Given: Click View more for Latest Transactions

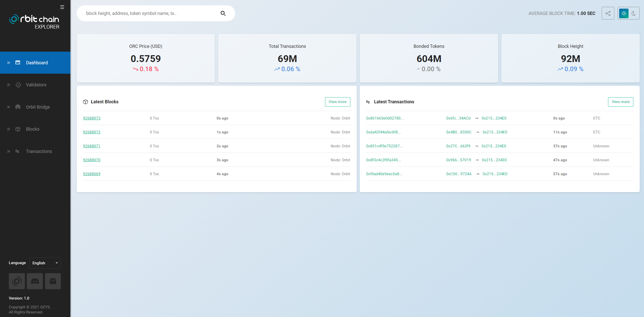Looking at the screenshot, I should [x=620, y=102].
